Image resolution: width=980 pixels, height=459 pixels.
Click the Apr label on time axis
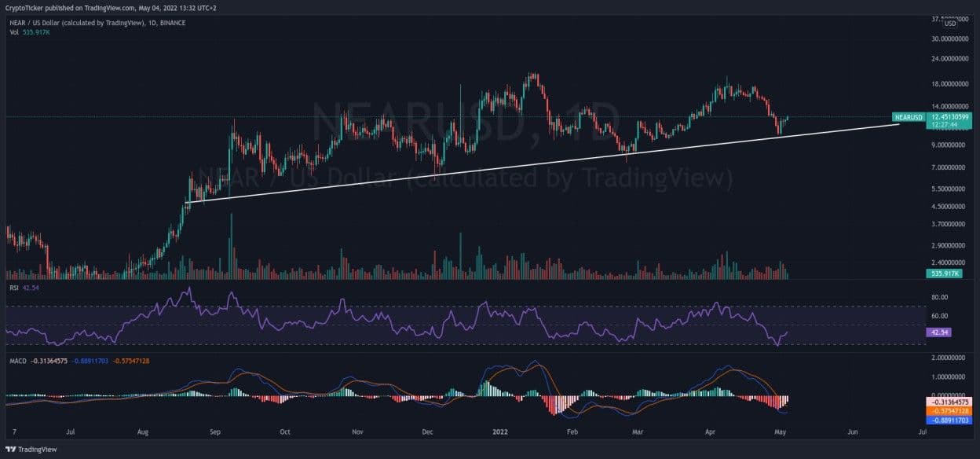click(711, 431)
